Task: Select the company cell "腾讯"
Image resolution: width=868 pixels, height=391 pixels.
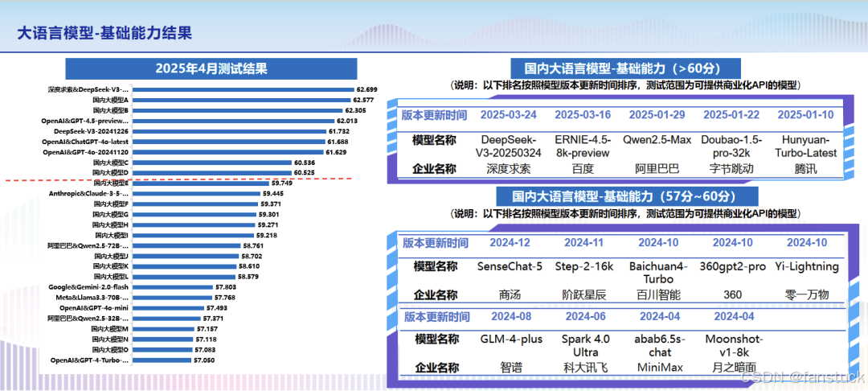Action: coord(805,169)
